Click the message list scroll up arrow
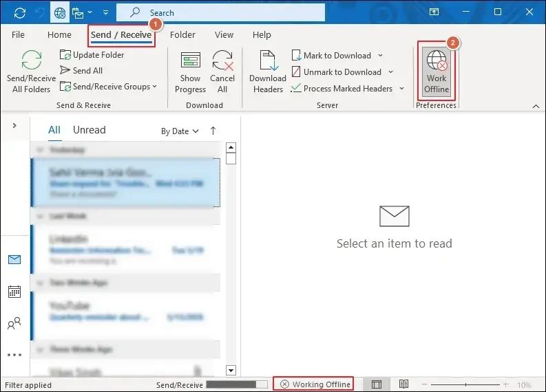This screenshot has height=392, width=546. [231, 147]
